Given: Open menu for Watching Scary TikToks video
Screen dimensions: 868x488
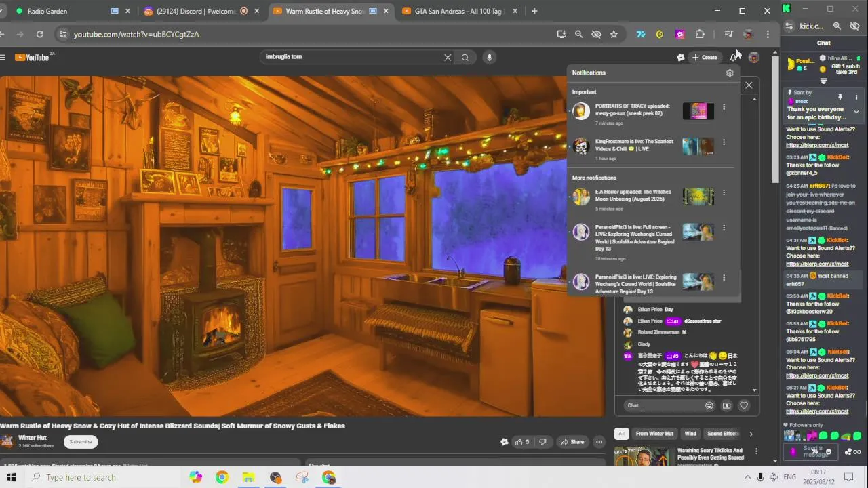Looking at the screenshot, I should point(756,451).
